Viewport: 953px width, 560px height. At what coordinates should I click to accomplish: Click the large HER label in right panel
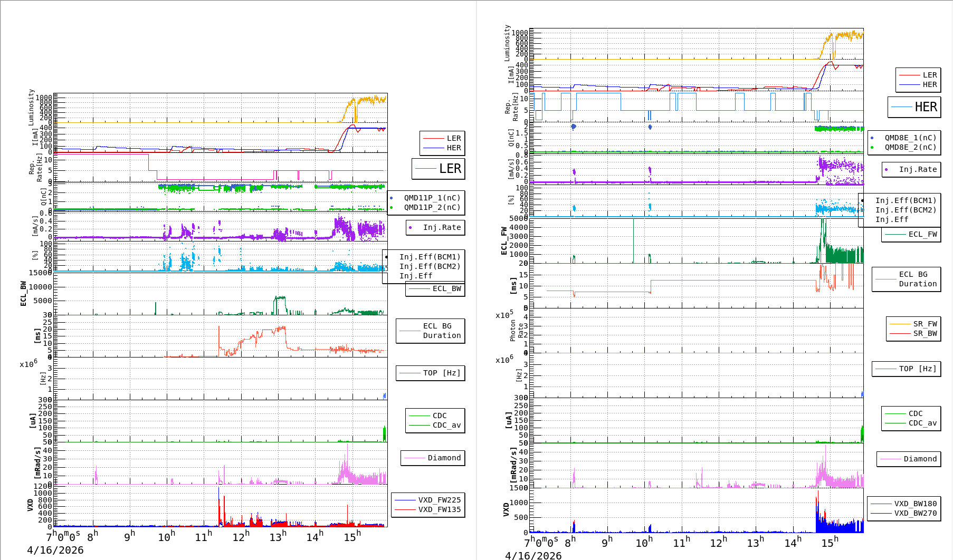click(x=926, y=107)
